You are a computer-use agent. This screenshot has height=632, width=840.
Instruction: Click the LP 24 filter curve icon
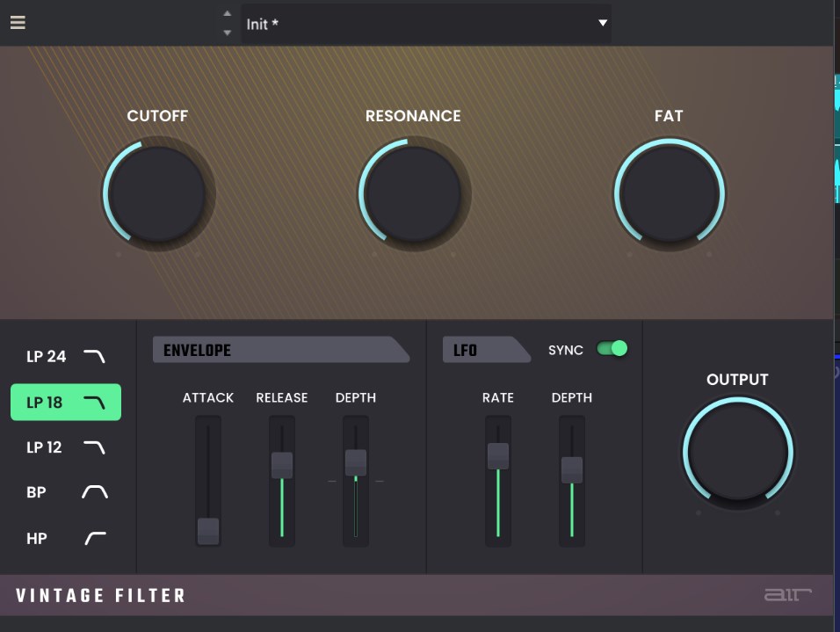(94, 356)
